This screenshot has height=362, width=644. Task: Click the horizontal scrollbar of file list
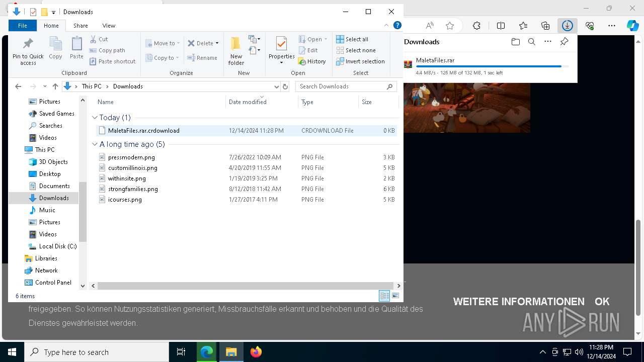coord(246,286)
